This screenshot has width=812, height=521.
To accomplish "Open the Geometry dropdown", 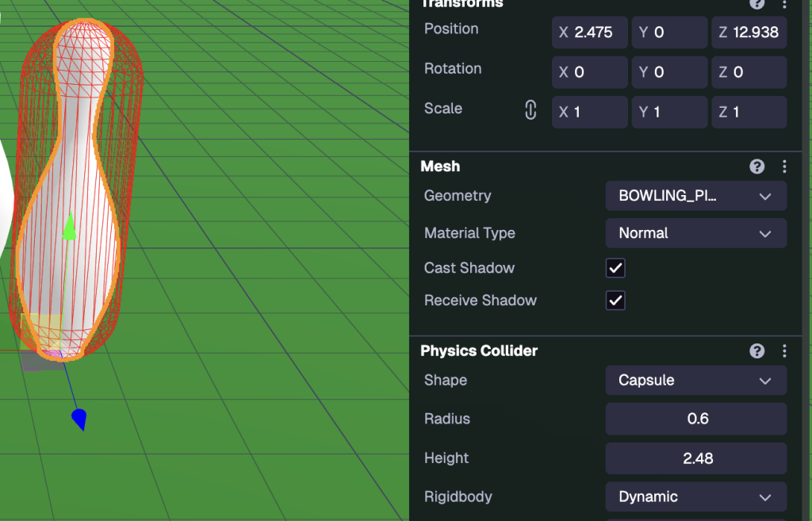I will coord(695,196).
